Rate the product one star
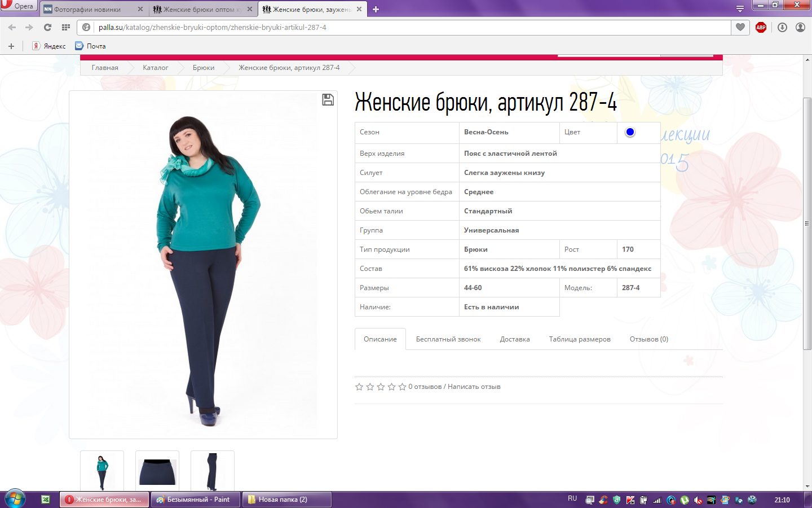 (x=359, y=387)
